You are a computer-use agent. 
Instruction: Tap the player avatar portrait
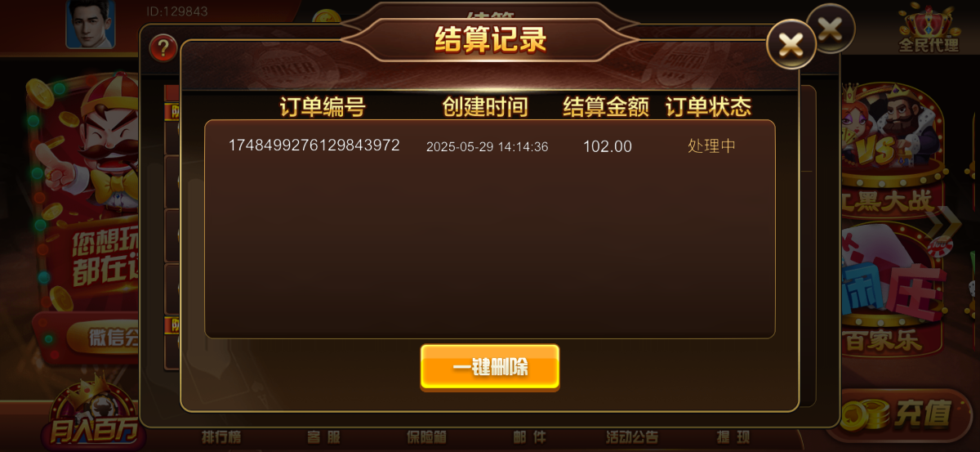tap(91, 24)
